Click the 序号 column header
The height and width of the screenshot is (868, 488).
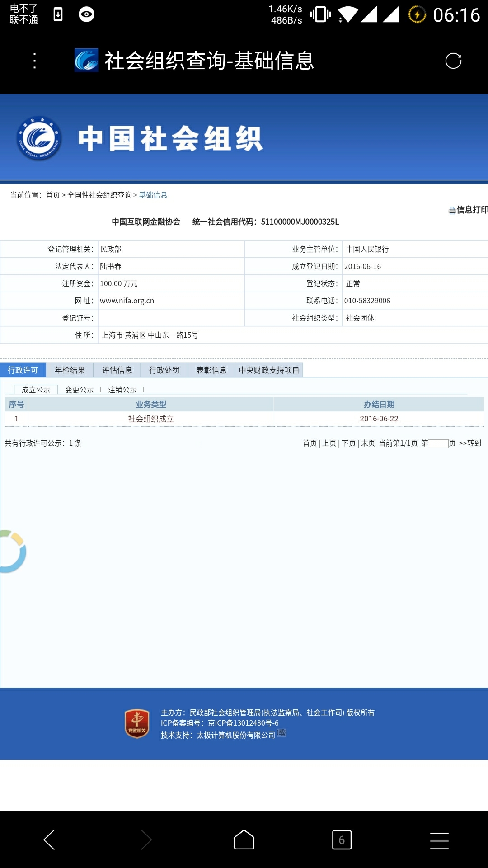[16, 405]
